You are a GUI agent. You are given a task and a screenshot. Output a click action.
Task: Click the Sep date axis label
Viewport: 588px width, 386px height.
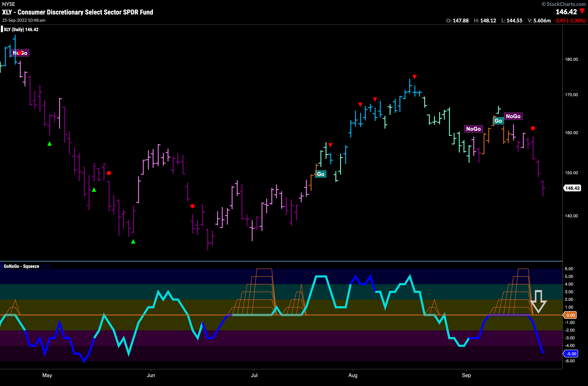point(467,375)
